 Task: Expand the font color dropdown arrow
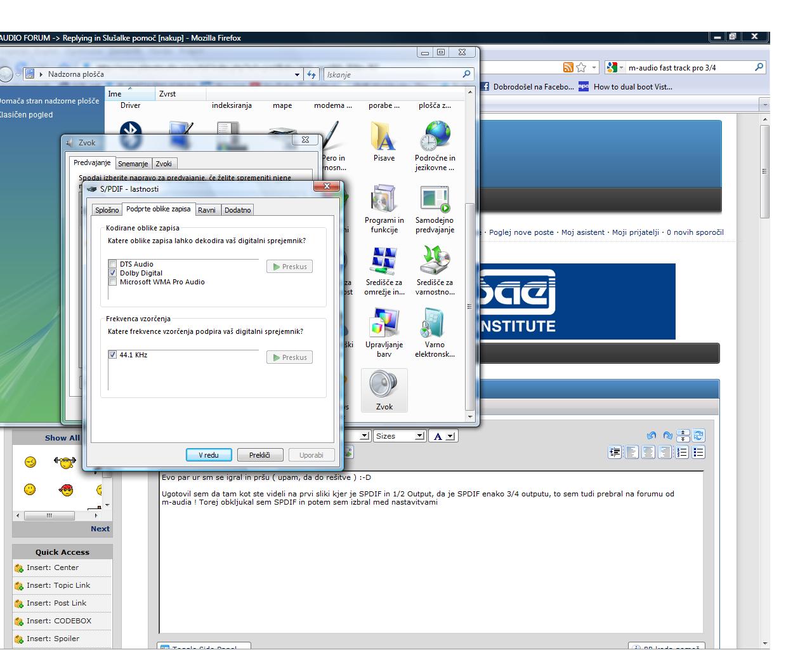[x=450, y=436]
